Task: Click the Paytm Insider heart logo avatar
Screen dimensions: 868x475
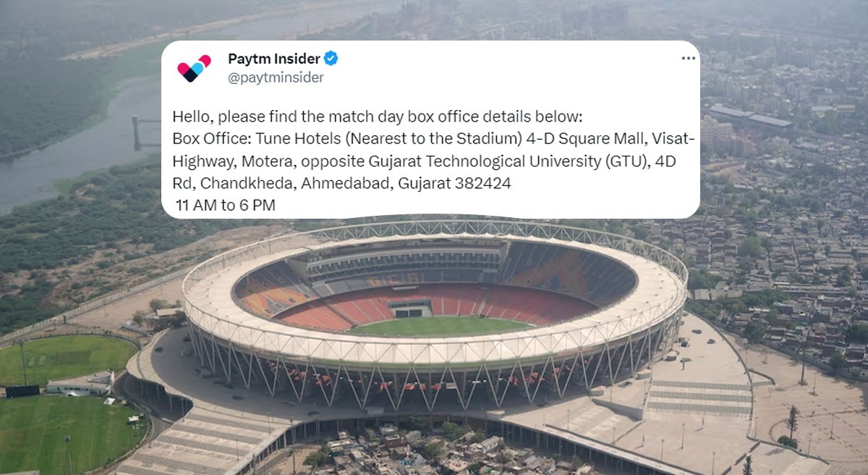Action: pyautogui.click(x=194, y=68)
